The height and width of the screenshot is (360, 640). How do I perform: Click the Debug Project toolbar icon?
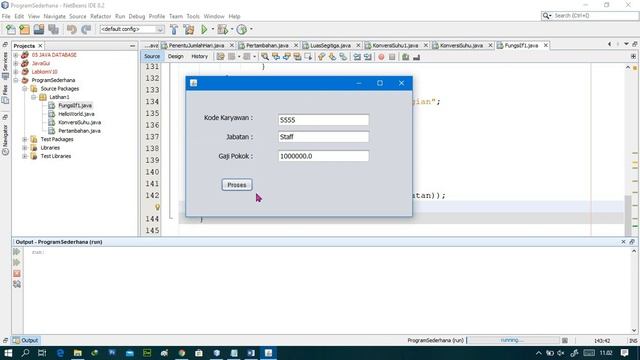pyautogui.click(x=222, y=29)
